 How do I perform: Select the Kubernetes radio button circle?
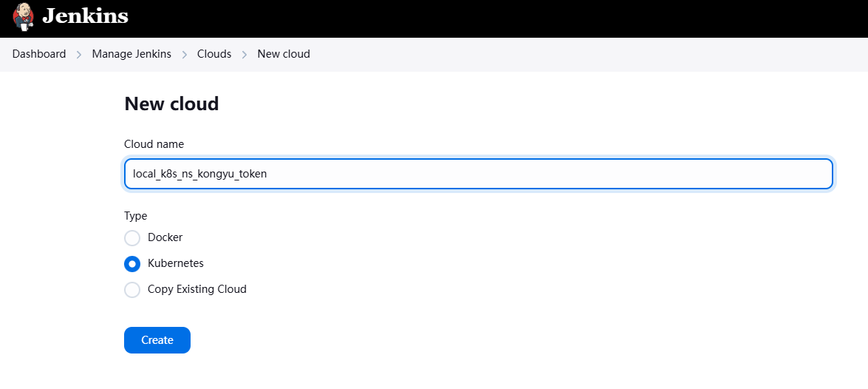[132, 264]
